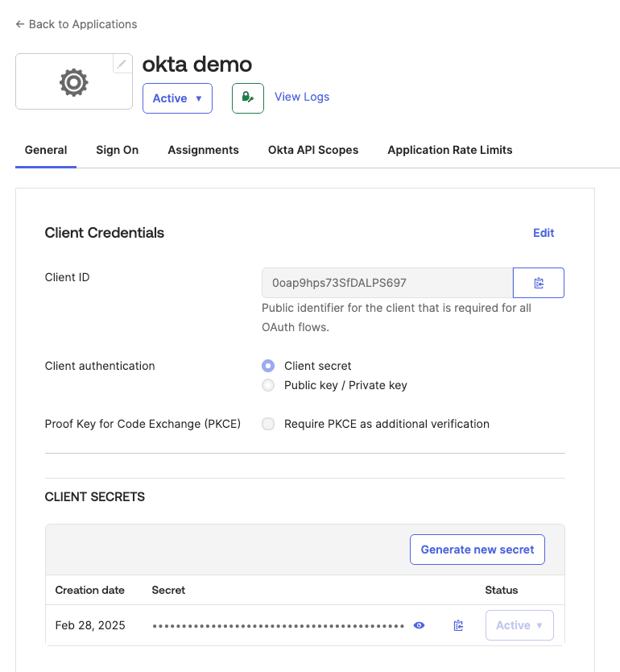Generate a new client secret
Screen dimensions: 620x672
[477, 549]
